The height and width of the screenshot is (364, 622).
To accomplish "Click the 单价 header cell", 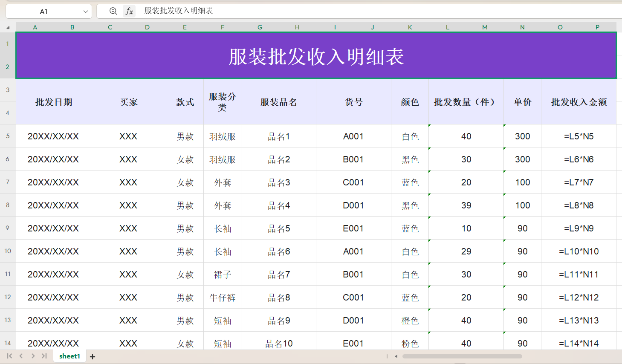I will click(523, 102).
